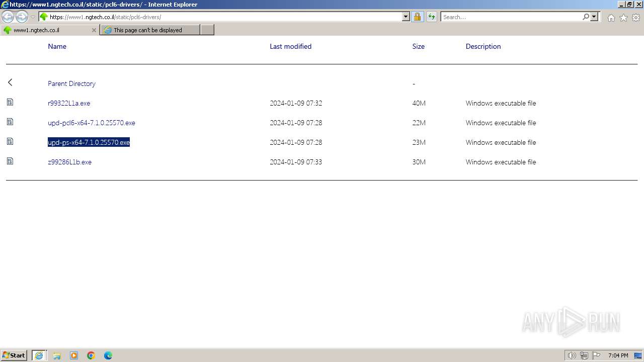The width and height of the screenshot is (644, 362).
Task: Sort listing by Name column
Action: click(57, 46)
